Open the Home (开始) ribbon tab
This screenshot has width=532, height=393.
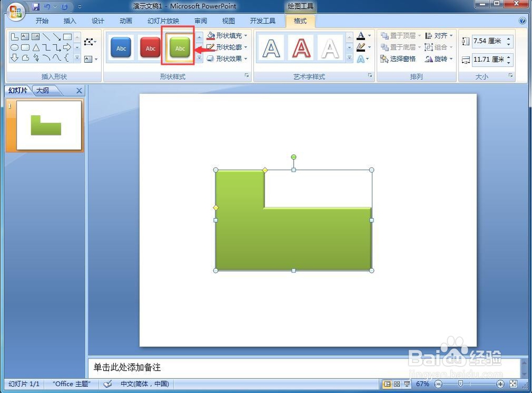pos(42,21)
